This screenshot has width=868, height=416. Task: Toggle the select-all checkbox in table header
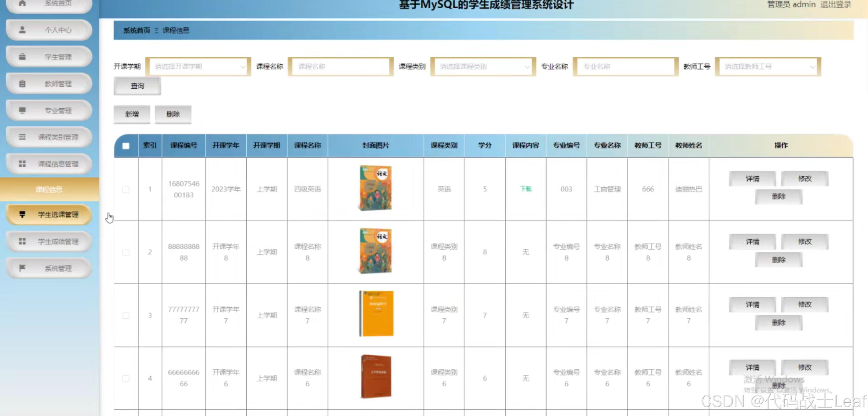pos(126,146)
